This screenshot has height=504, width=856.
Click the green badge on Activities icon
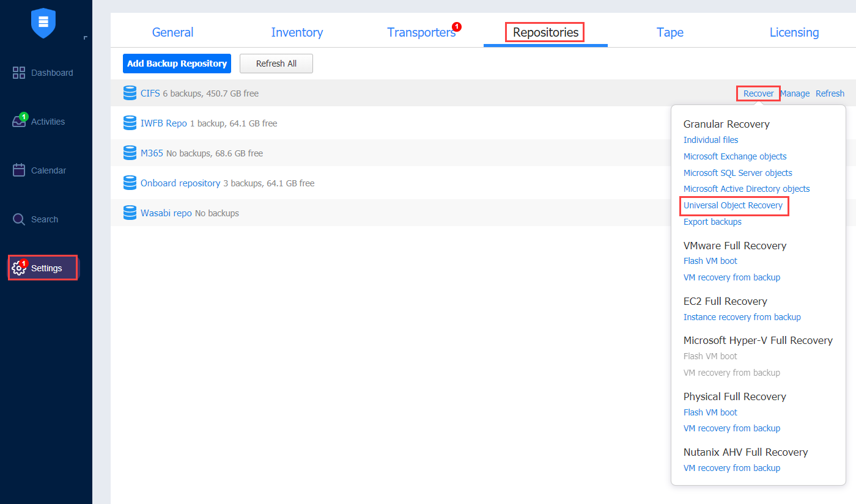click(x=23, y=116)
